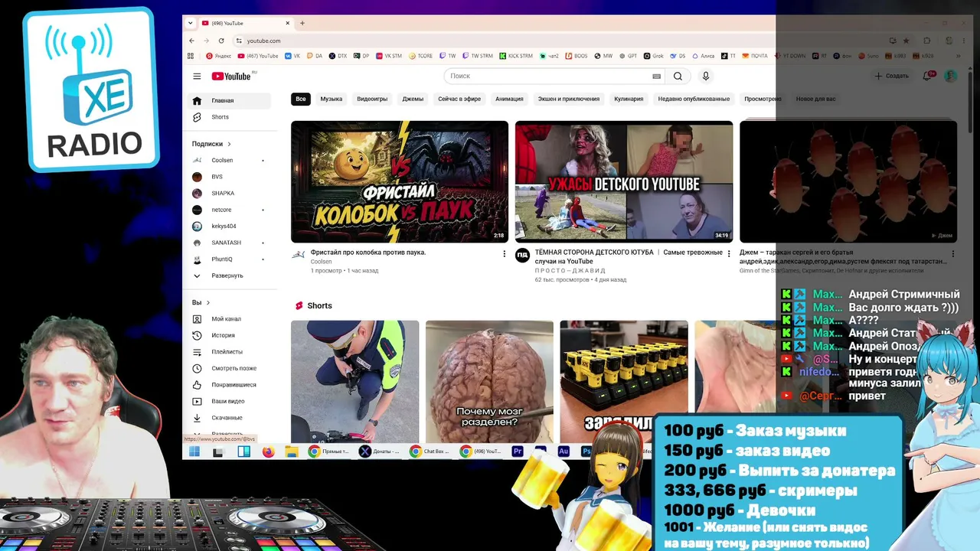Open the options menu for the Джем mix
Viewport: 980px width, 551px height.
(952, 253)
